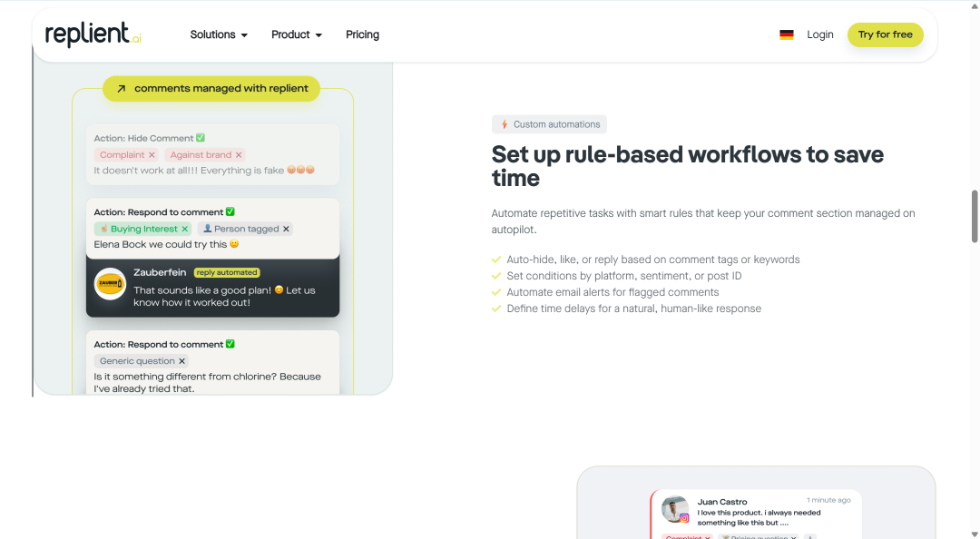This screenshot has height=539, width=980.
Task: Click Zauberfein's reply That sounds like a good plan
Action: pos(224,297)
